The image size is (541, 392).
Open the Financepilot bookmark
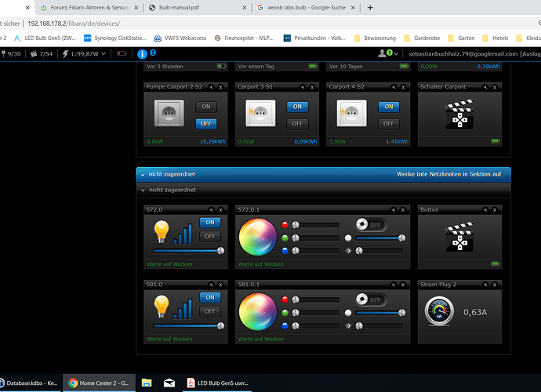coord(244,38)
